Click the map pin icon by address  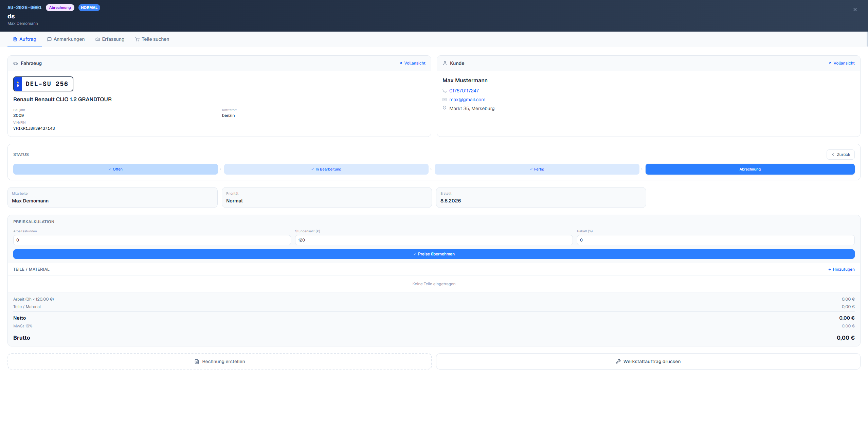point(445,108)
